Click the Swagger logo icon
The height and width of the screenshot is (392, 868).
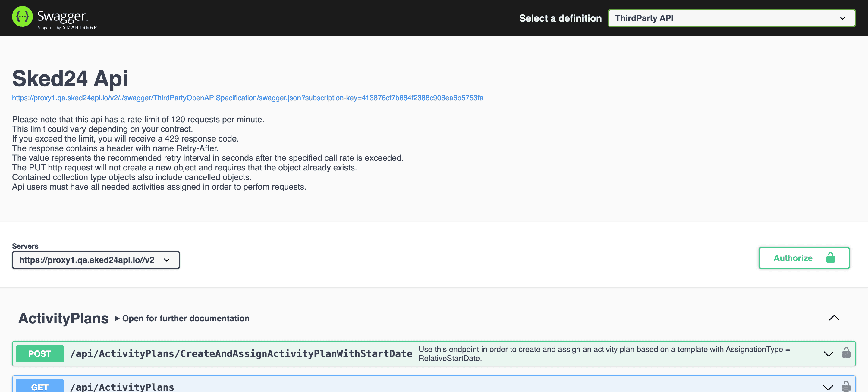click(x=22, y=17)
